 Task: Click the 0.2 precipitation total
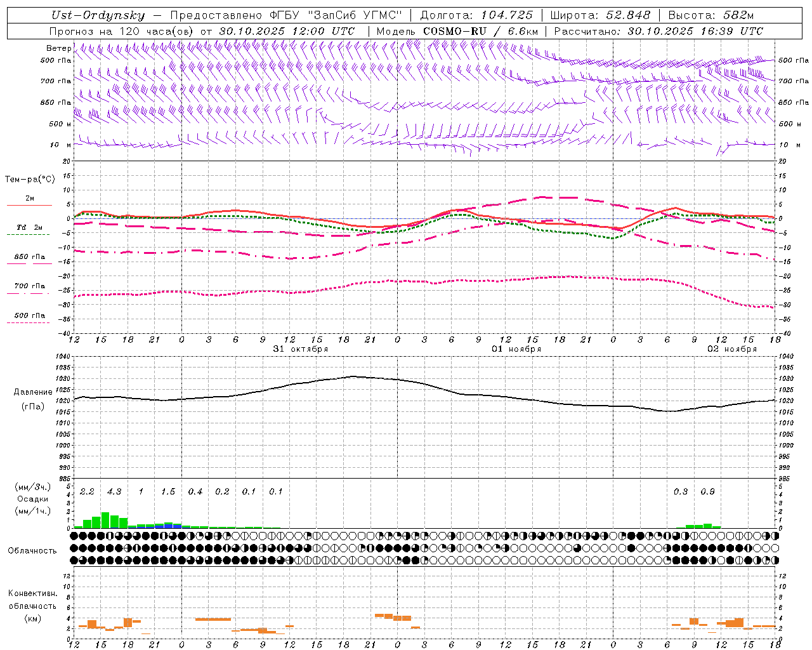(x=222, y=492)
